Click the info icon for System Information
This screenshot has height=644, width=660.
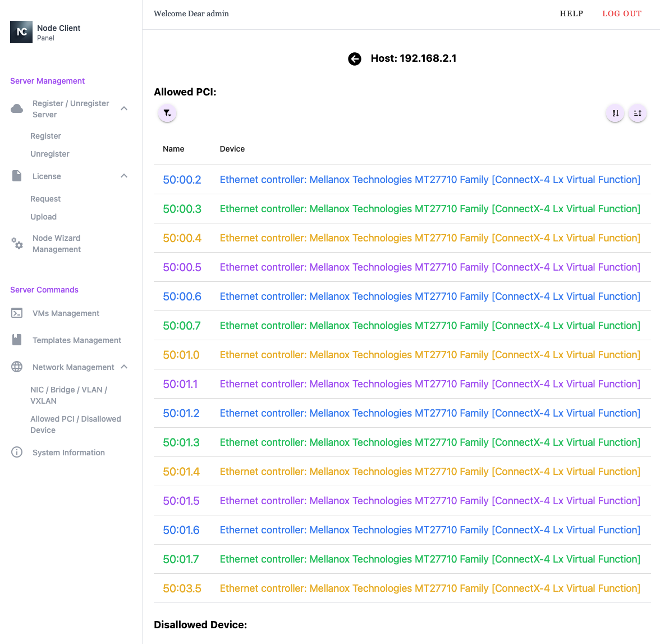pos(17,453)
